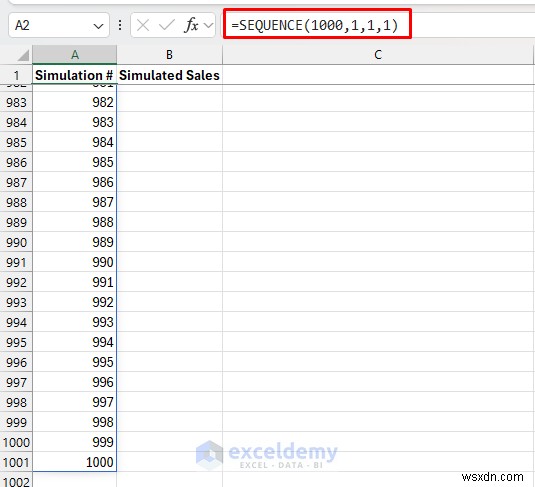Select row header 984
The height and width of the screenshot is (487, 535).
(x=16, y=123)
